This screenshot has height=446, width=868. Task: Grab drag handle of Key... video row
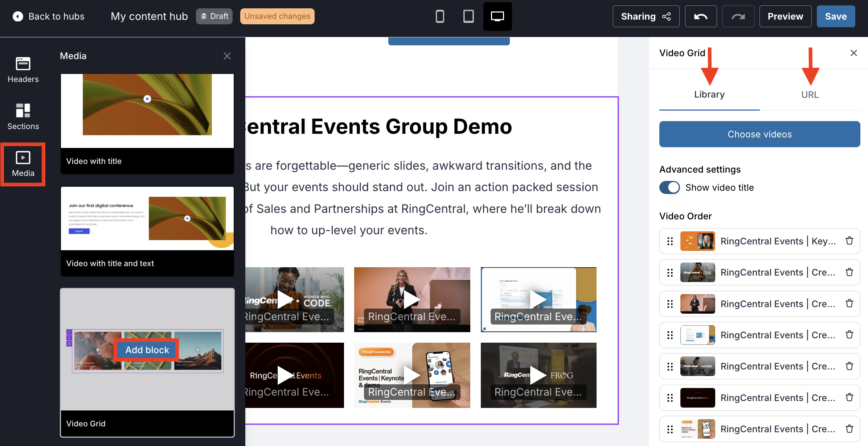click(670, 241)
